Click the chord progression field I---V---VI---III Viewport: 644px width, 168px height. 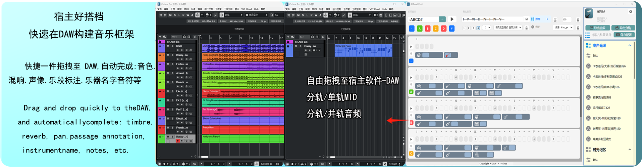click(x=492, y=19)
